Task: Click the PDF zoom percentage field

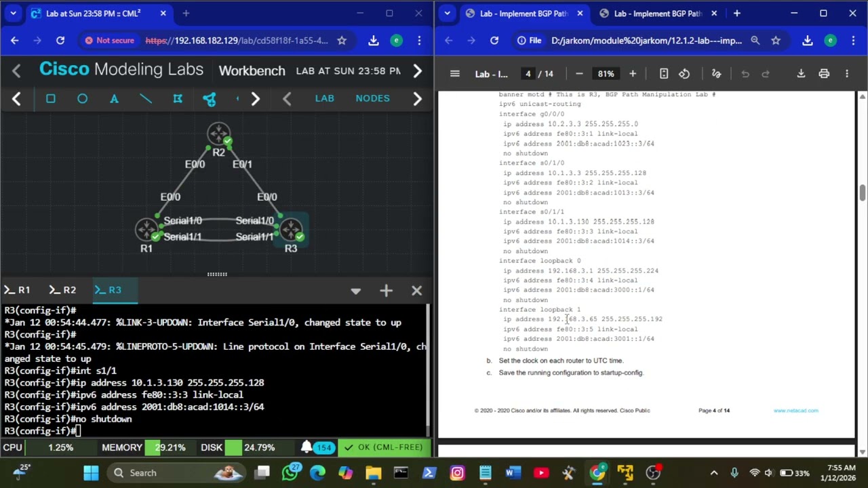Action: pyautogui.click(x=606, y=74)
